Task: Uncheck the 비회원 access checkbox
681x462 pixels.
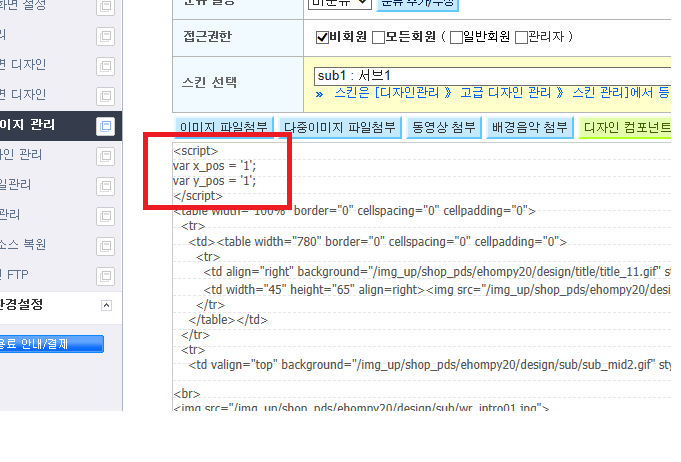Action: pyautogui.click(x=322, y=38)
